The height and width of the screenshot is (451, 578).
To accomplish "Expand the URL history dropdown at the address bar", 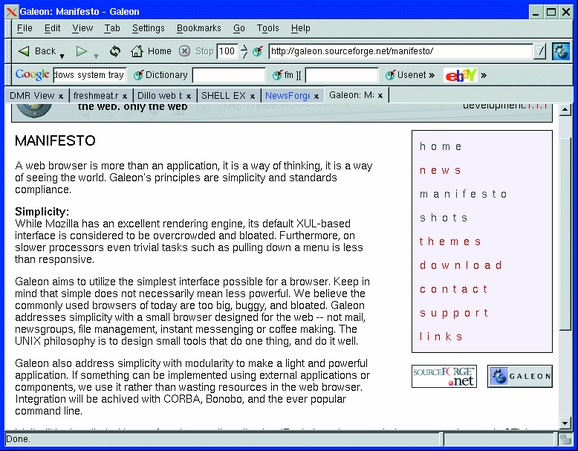I will (x=540, y=51).
